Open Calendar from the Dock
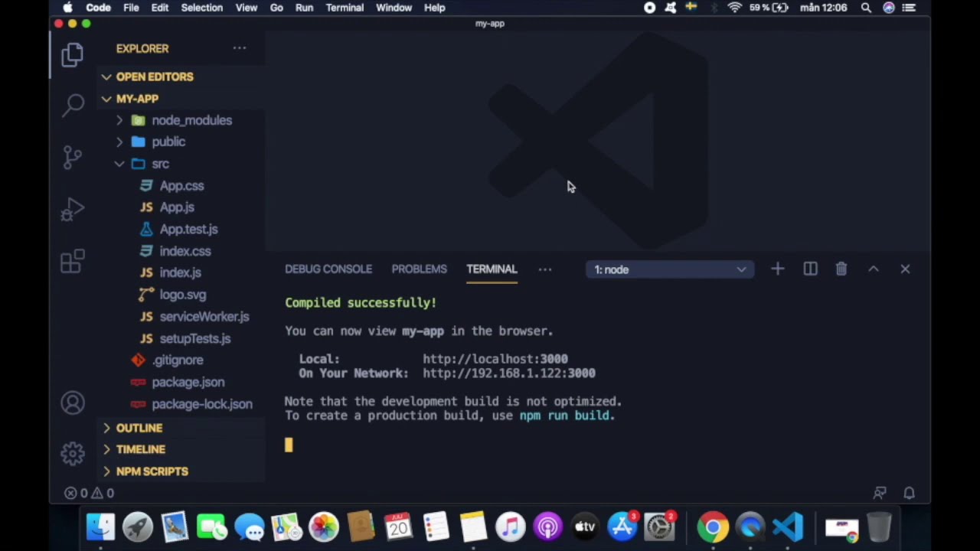This screenshot has height=551, width=980. [x=398, y=527]
